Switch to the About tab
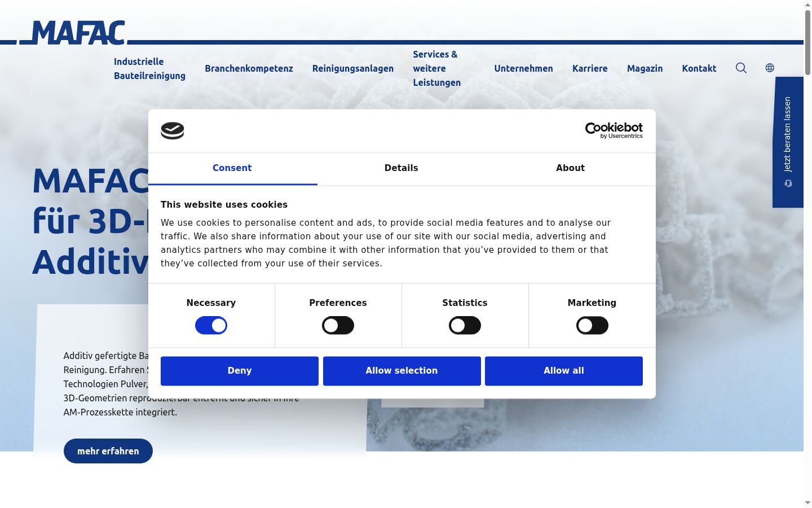 (571, 168)
